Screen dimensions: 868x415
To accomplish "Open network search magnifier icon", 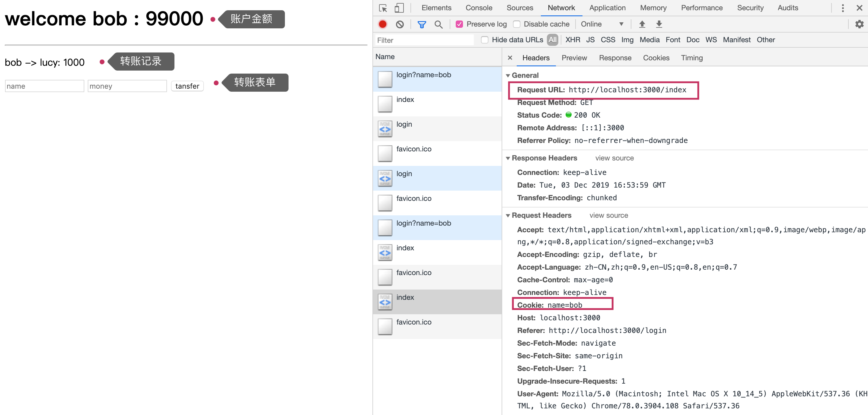I will (x=439, y=24).
